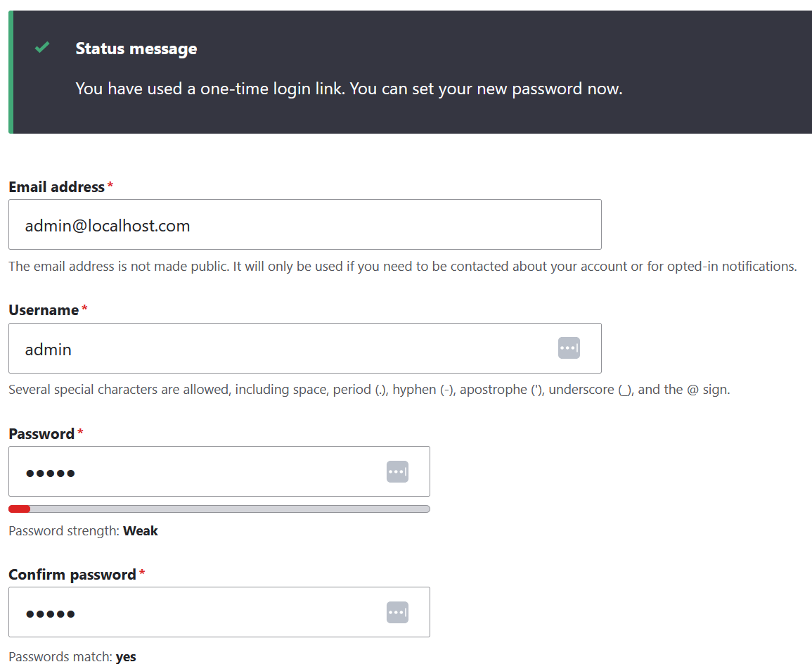This screenshot has width=812, height=669.
Task: Click the special characters allowed description
Action: point(369,390)
